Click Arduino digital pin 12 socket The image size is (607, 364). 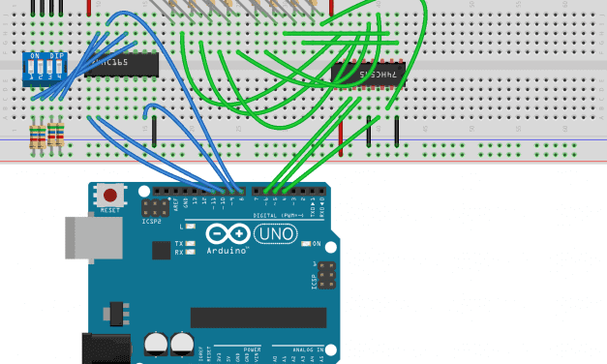pos(204,192)
